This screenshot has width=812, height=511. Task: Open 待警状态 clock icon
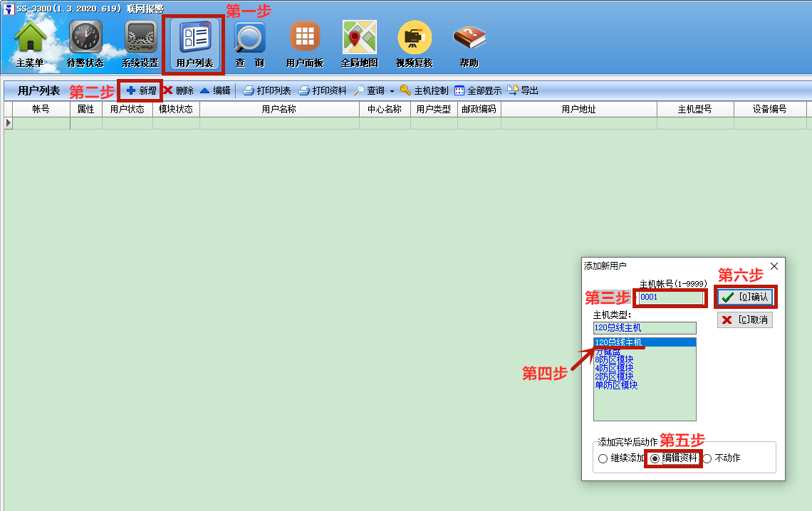(x=85, y=38)
